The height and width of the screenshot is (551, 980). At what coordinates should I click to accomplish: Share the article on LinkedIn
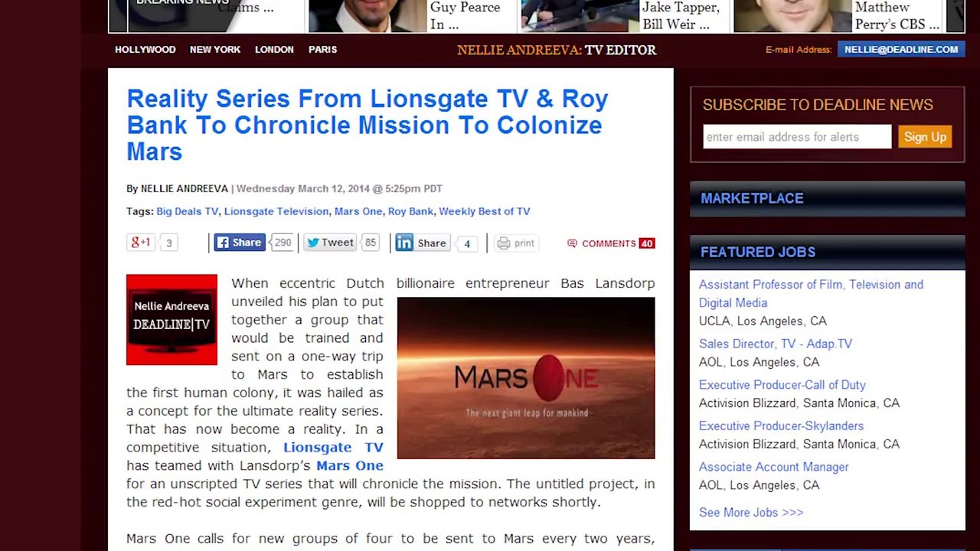coord(422,243)
